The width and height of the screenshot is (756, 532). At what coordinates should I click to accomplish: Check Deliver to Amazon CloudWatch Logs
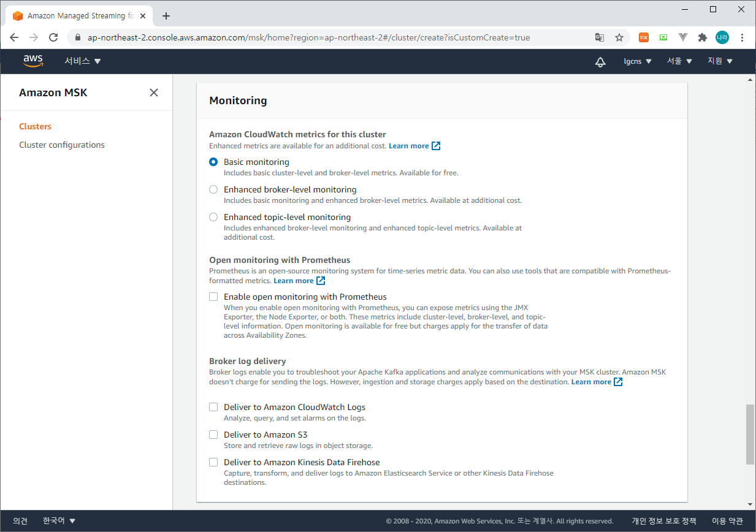pos(213,407)
